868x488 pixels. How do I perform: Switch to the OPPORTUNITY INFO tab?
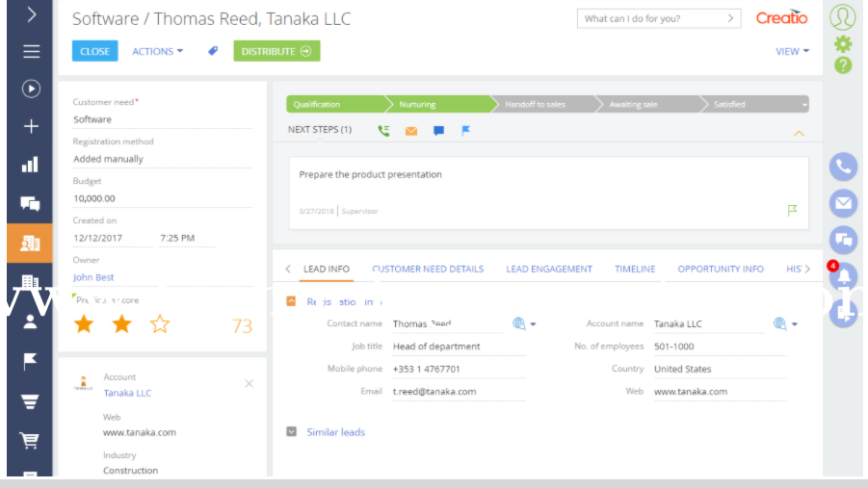click(721, 269)
